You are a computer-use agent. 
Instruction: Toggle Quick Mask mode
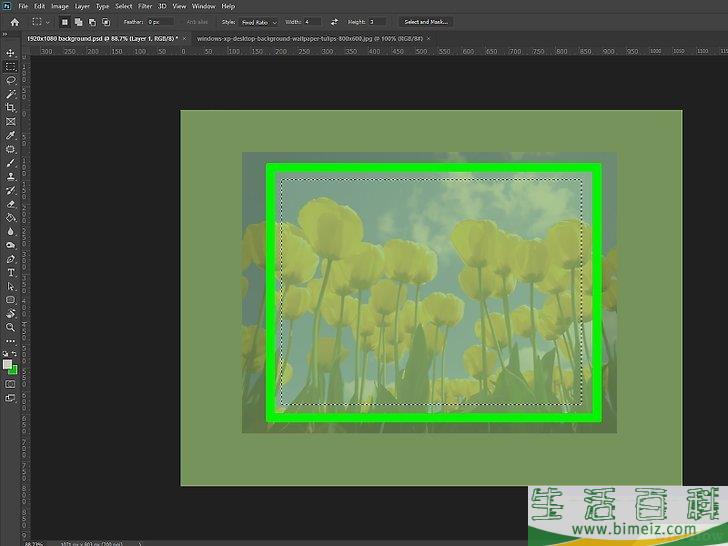coord(10,384)
